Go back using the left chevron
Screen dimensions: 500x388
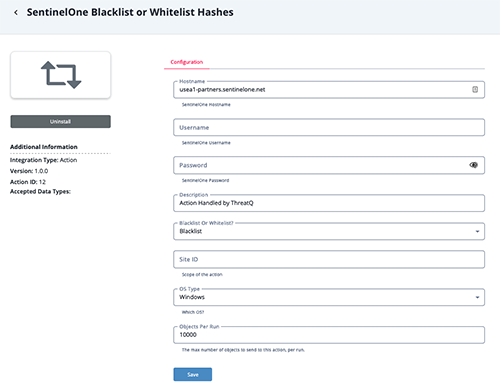point(16,12)
